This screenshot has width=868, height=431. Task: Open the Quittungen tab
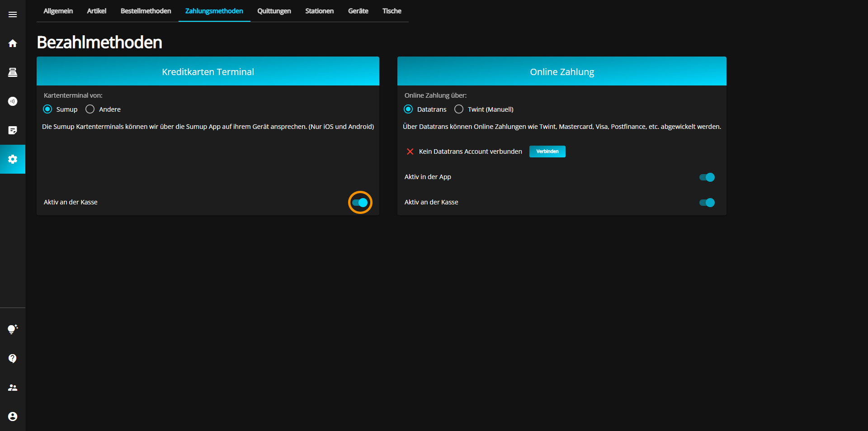coord(274,11)
